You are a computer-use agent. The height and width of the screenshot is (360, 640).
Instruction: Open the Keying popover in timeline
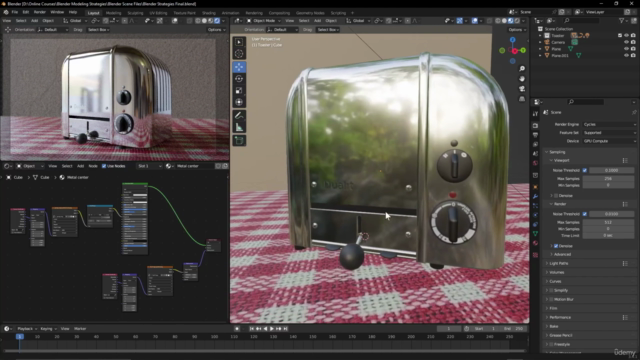(48, 329)
